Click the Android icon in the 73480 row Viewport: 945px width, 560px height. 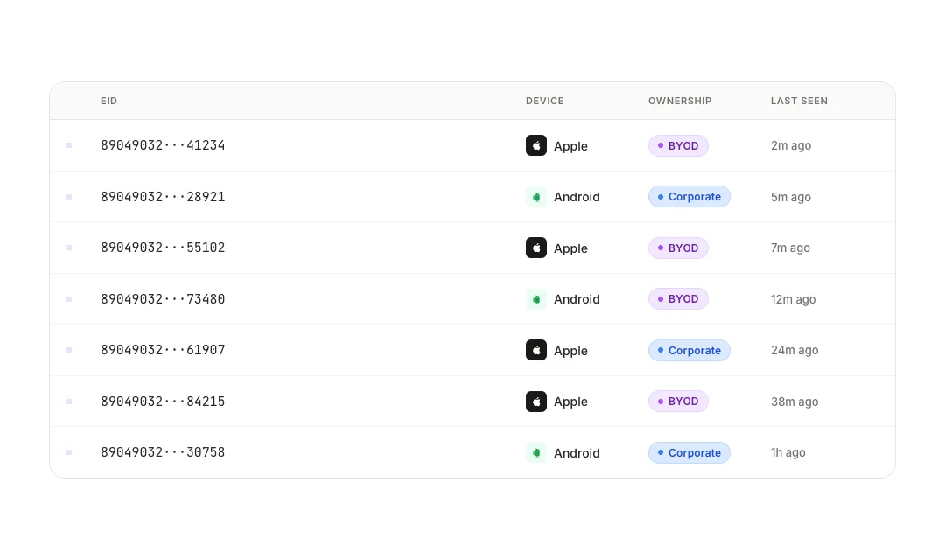[535, 299]
